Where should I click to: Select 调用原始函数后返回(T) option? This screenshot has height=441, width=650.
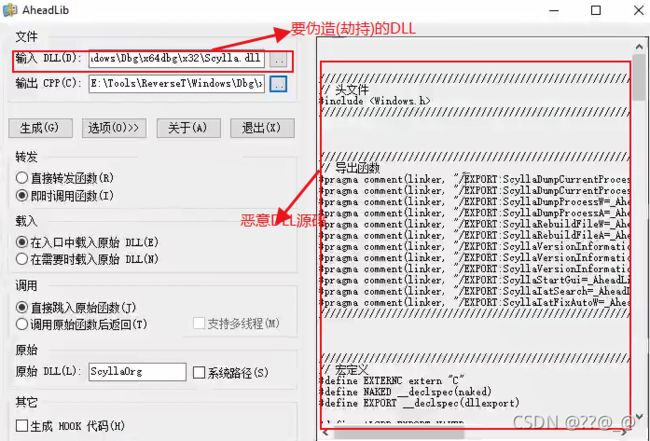pos(82,324)
